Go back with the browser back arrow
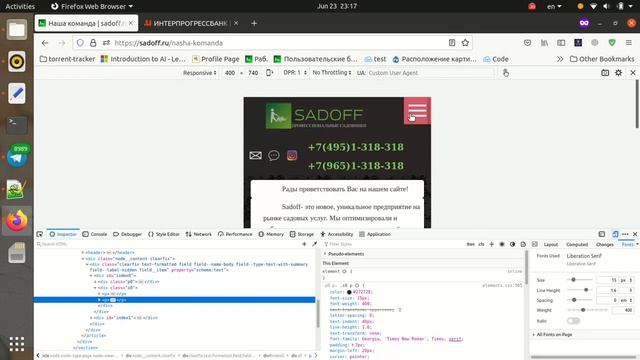Screen dimensions: 640x360 [45, 43]
